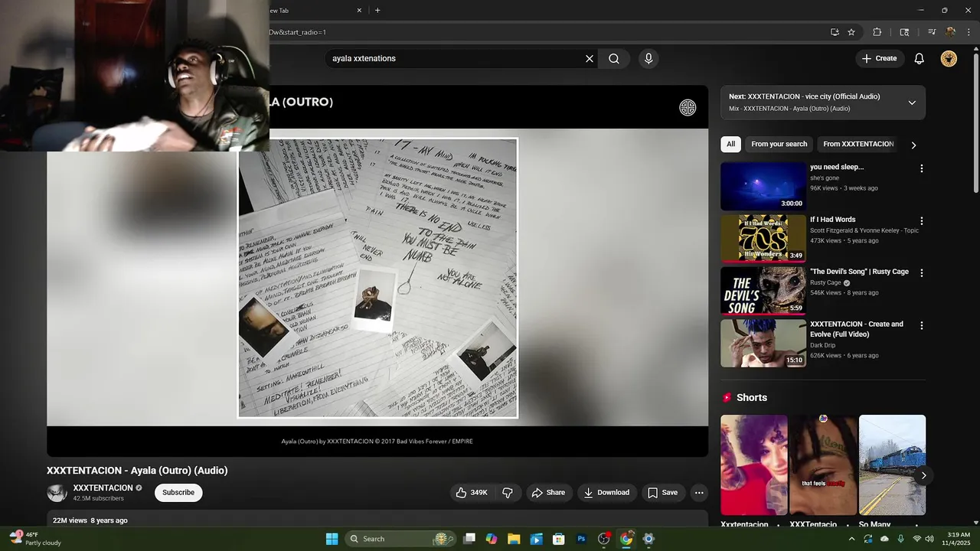
Task: Open Chrome extensions puzzle icon
Action: 877,32
